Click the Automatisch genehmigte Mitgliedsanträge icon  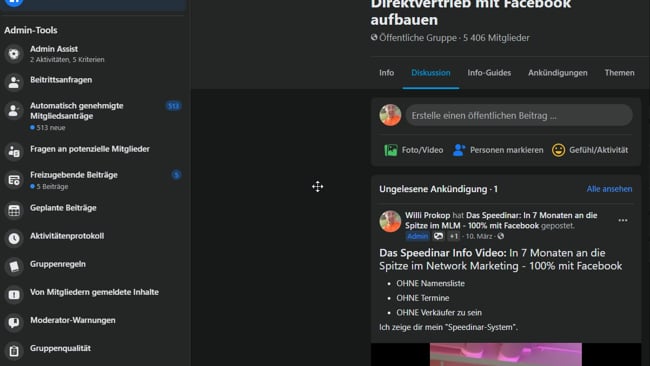[14, 111]
